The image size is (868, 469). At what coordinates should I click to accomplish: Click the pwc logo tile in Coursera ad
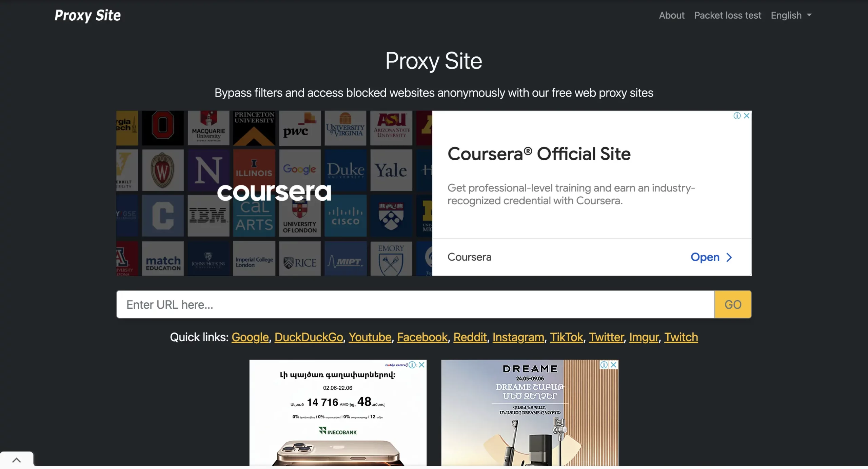300,128
